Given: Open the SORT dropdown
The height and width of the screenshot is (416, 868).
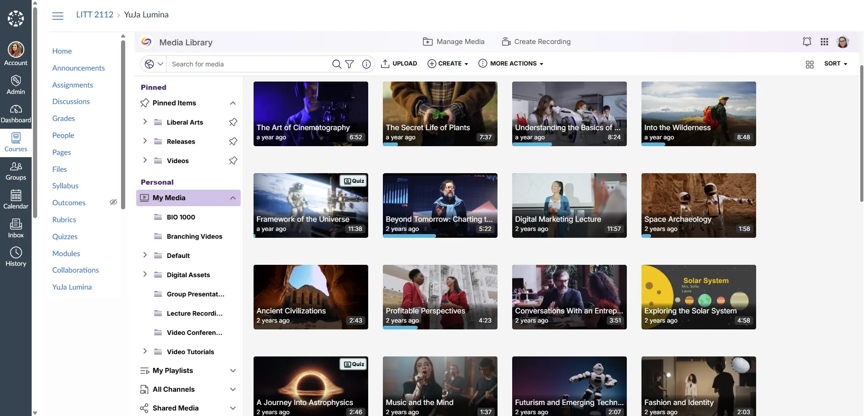Looking at the screenshot, I should [835, 64].
